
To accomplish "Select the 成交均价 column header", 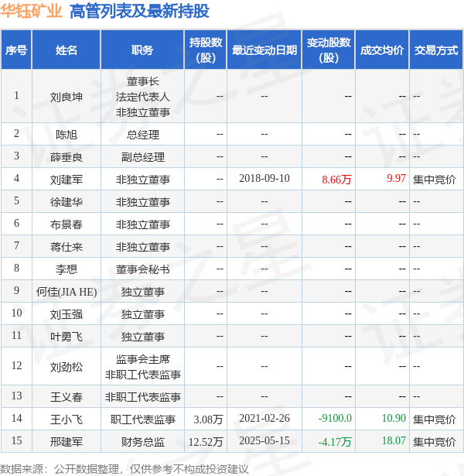I will [x=382, y=50].
